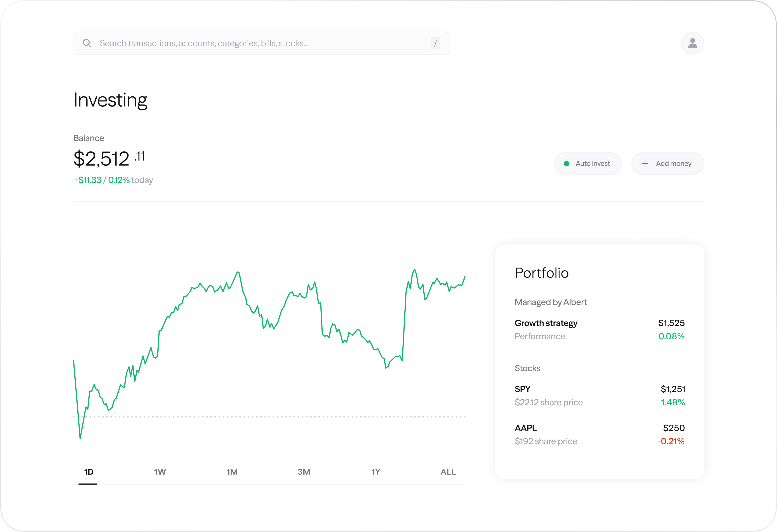The width and height of the screenshot is (777, 532).
Task: Click the Portfolio card heading
Action: tap(541, 273)
